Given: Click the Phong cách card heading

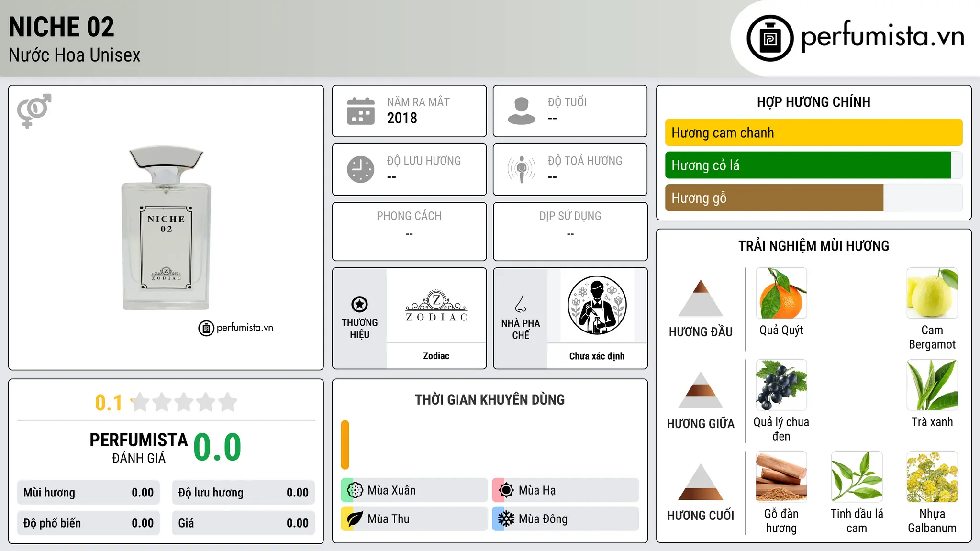Looking at the screenshot, I should pos(409,216).
